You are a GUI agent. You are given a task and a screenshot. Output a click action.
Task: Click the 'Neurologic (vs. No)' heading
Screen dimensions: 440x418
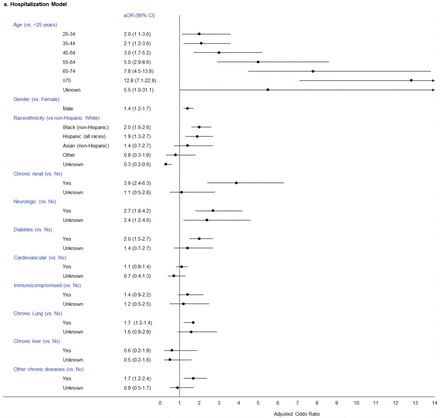[x=35, y=201]
